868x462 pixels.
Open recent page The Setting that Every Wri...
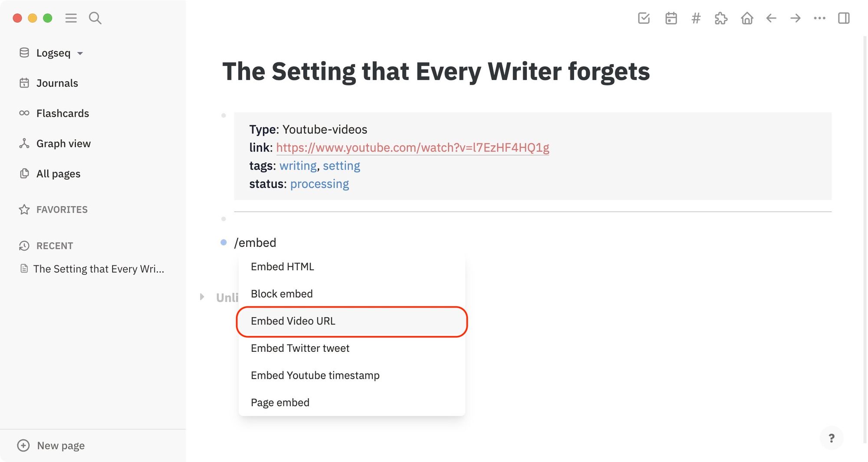[99, 269]
